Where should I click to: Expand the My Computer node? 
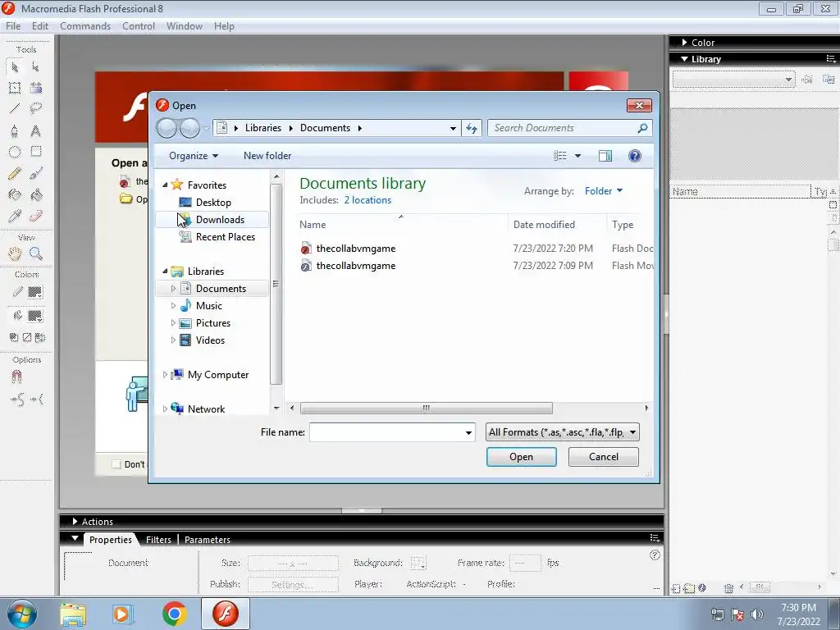coord(165,375)
